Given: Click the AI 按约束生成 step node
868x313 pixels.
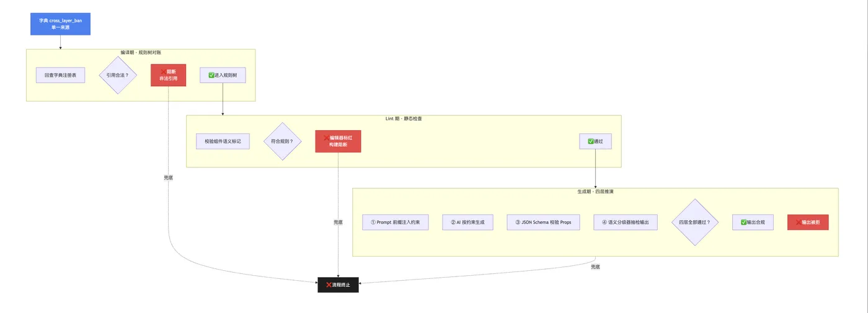Looking at the screenshot, I should (x=467, y=223).
